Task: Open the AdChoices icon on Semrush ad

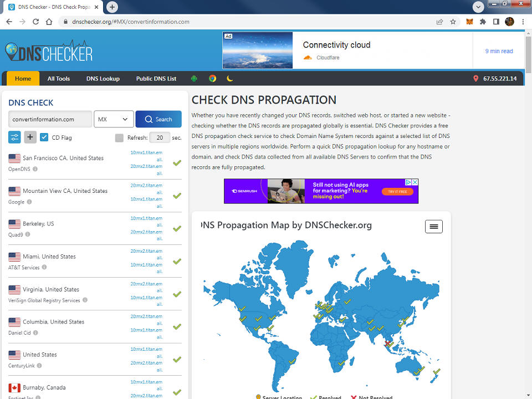Action: 409,182
